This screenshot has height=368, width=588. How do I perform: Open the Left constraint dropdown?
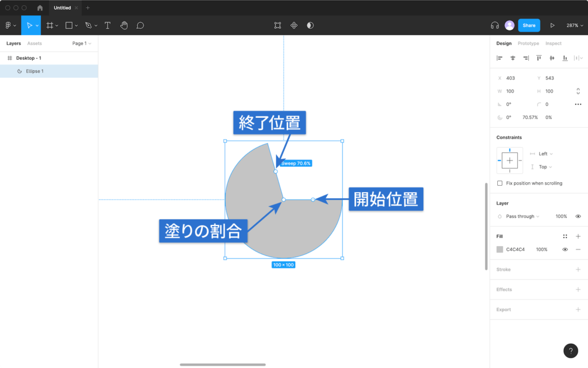tap(543, 154)
